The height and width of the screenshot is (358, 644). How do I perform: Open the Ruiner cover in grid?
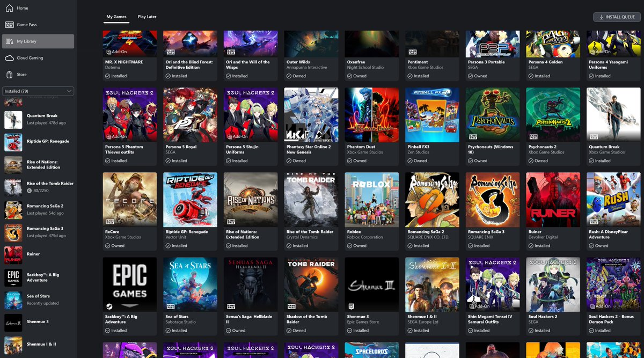click(x=553, y=200)
